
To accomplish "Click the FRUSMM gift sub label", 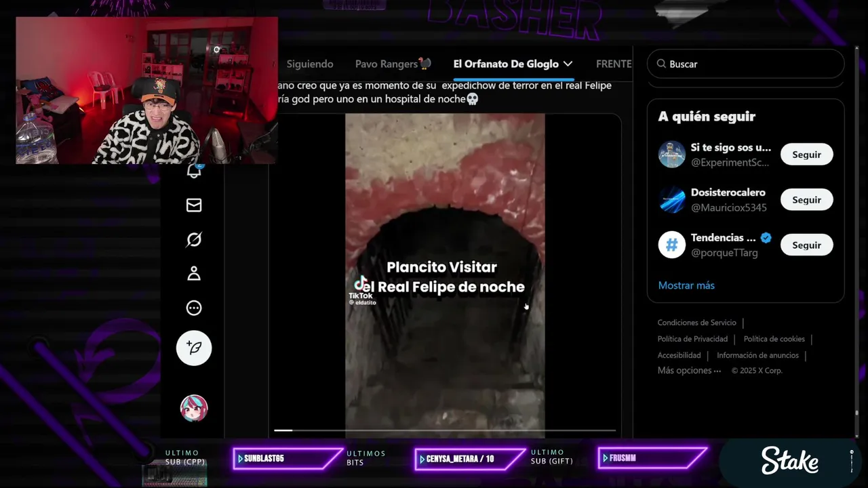I will point(623,459).
